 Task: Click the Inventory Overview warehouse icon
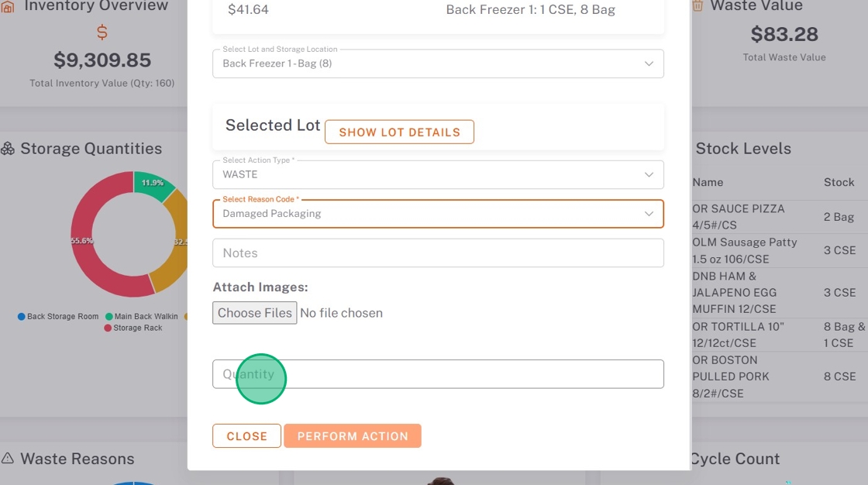pos(8,6)
